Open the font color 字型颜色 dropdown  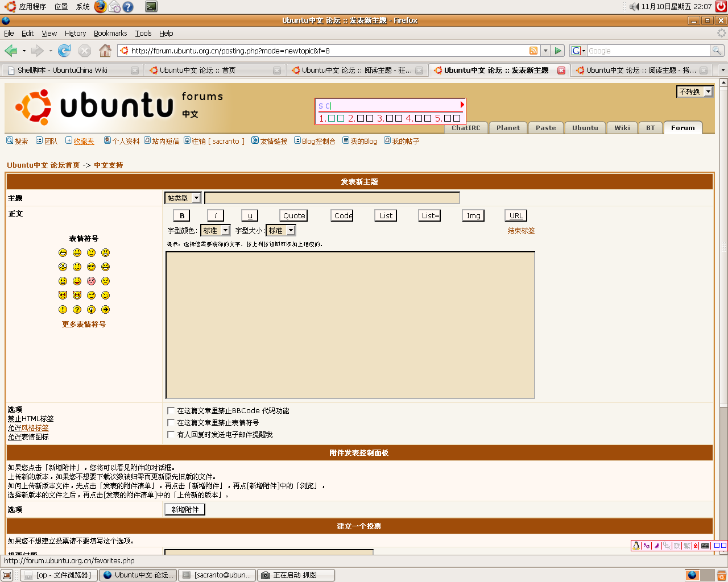point(215,230)
